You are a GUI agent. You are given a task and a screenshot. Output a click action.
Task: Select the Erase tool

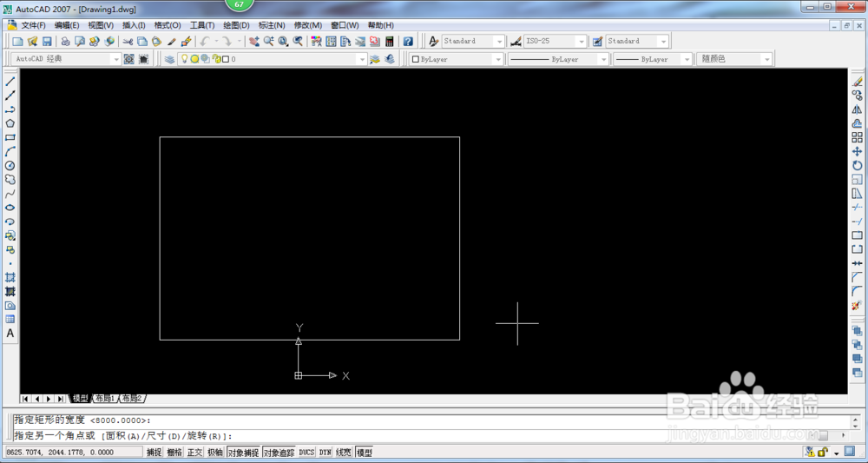[x=858, y=82]
